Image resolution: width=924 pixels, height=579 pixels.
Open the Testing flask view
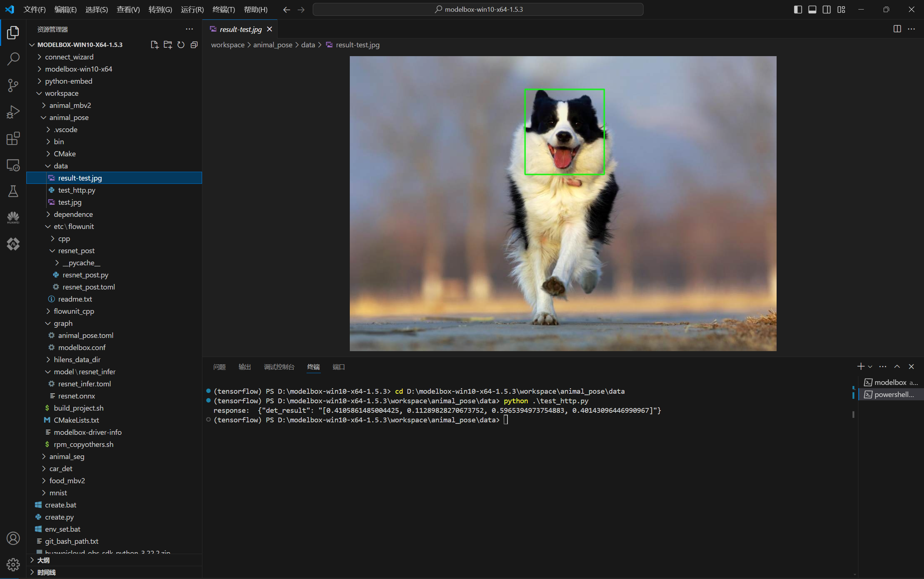coord(13,191)
